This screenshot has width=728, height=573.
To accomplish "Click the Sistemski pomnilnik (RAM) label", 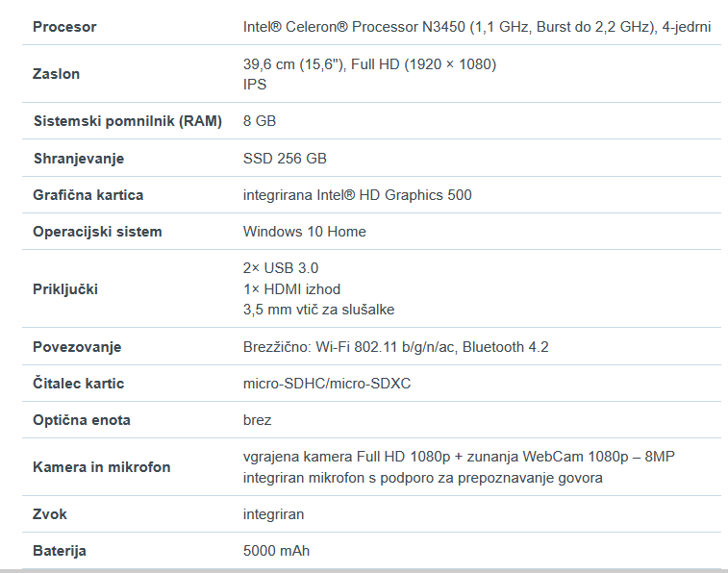I will click(x=128, y=121).
